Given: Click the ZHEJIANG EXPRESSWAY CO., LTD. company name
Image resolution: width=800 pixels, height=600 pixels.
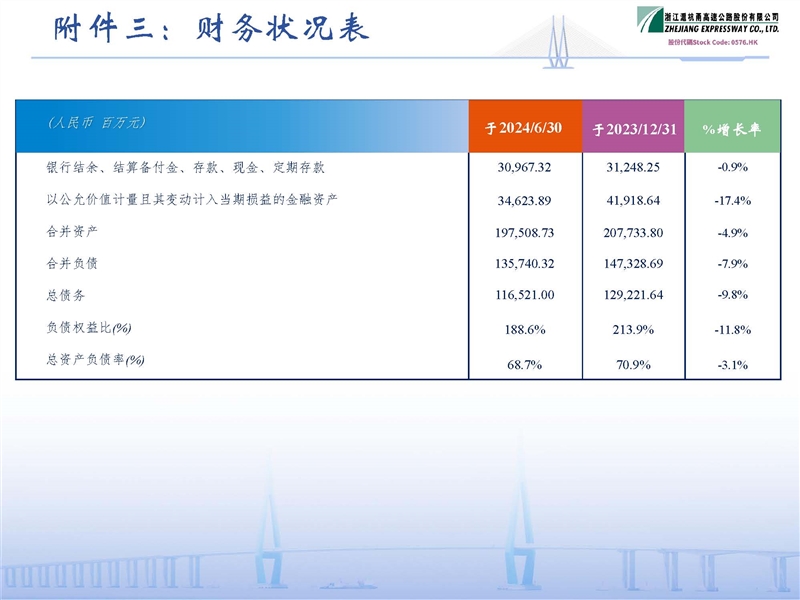Looking at the screenshot, I should 722,30.
